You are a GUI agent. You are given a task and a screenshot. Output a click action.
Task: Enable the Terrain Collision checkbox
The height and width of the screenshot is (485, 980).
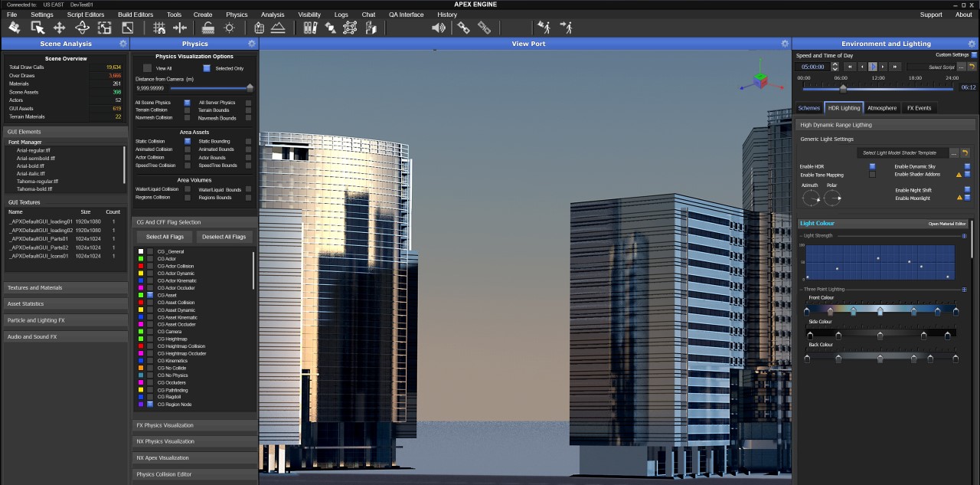tap(187, 110)
